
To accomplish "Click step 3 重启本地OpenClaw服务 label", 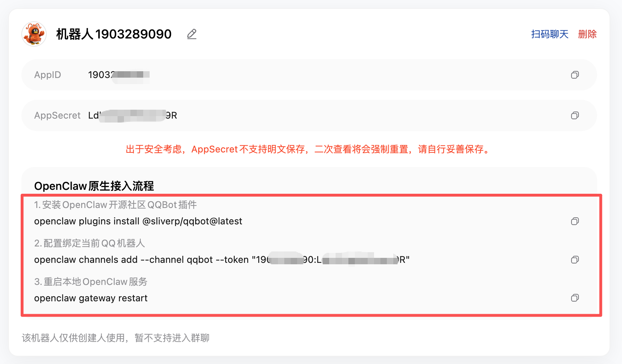I will pyautogui.click(x=91, y=282).
